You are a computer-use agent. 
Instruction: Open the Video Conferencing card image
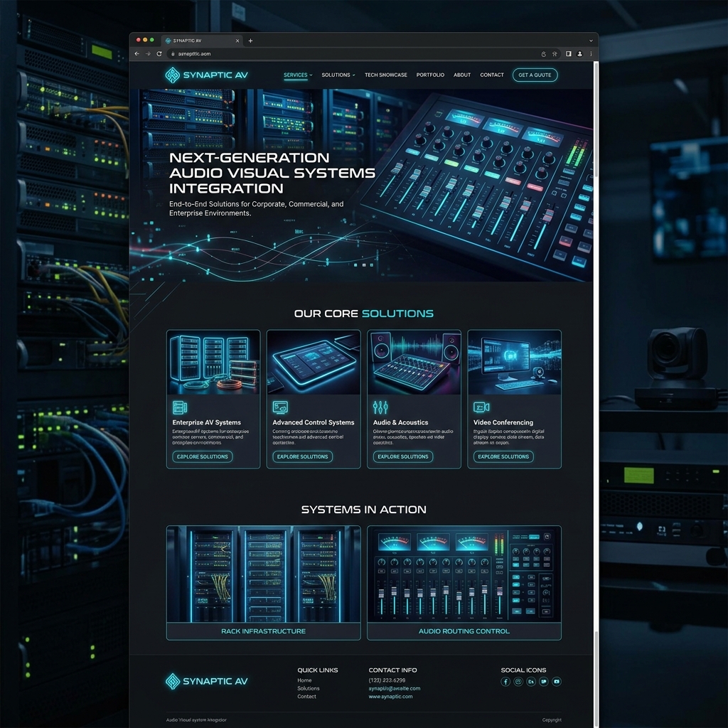point(515,362)
